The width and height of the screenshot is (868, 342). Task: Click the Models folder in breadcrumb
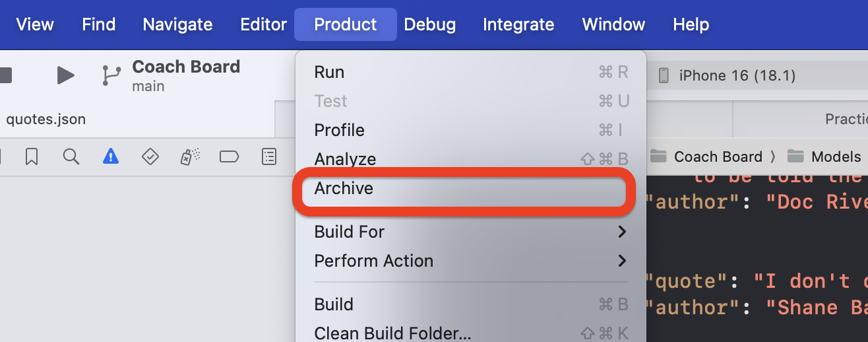(835, 156)
